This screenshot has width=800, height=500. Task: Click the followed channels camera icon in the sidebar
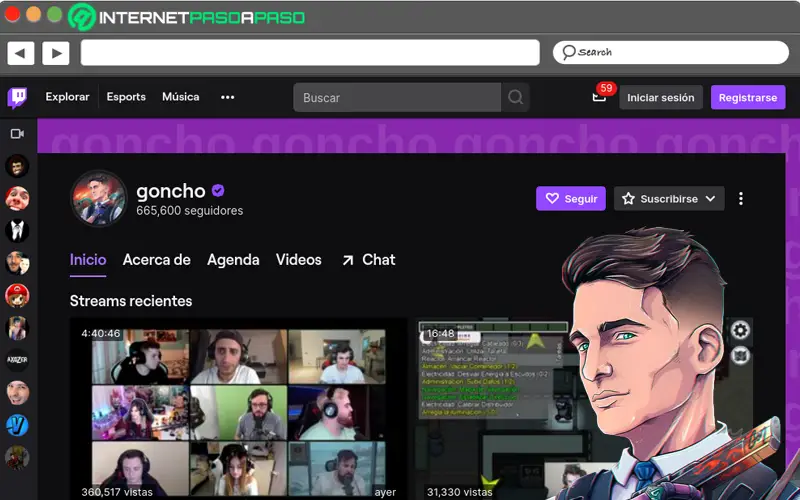pyautogui.click(x=17, y=134)
